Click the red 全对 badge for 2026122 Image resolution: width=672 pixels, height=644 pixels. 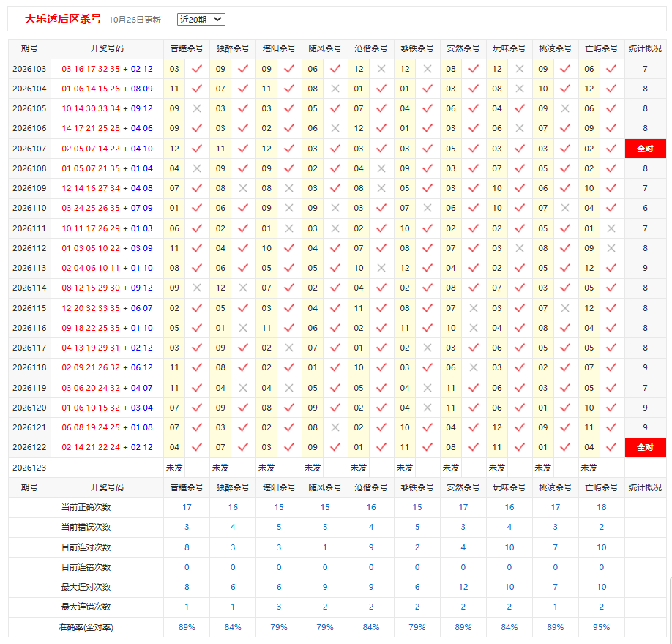coord(645,447)
